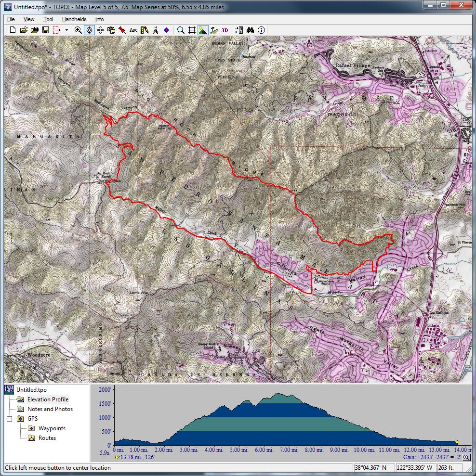Open the Tool menu
Viewport: 476px width, 476px height.
point(48,19)
